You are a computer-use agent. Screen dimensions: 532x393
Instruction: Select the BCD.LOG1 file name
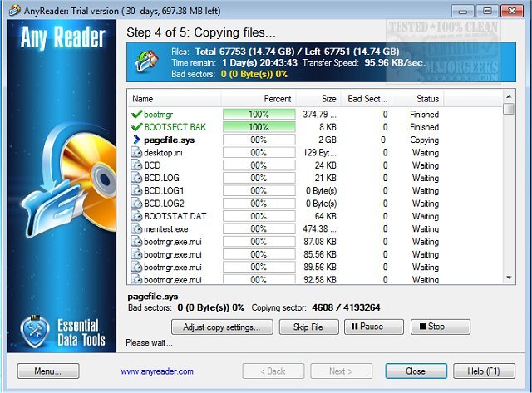coord(164,190)
